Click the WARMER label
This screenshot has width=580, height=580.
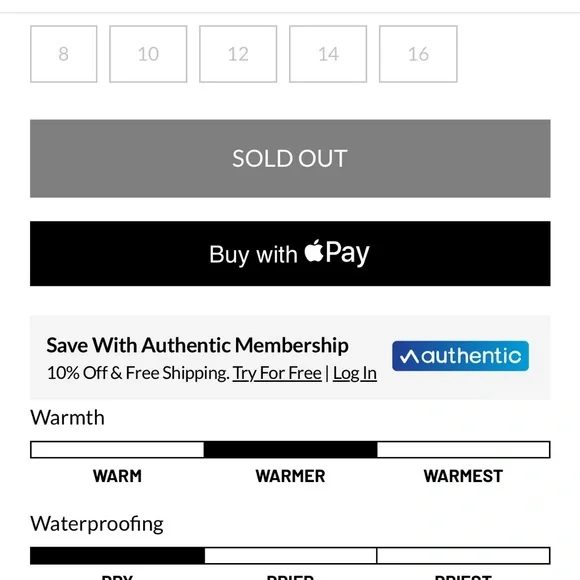(x=290, y=476)
